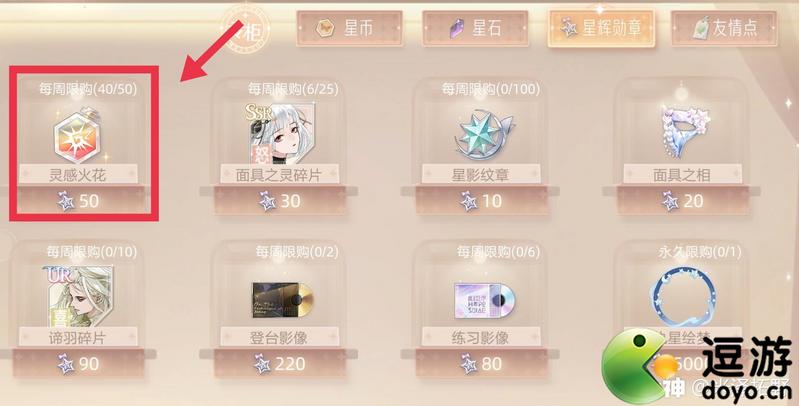
Task: Select the blue ring frame item icon
Action: (682, 297)
